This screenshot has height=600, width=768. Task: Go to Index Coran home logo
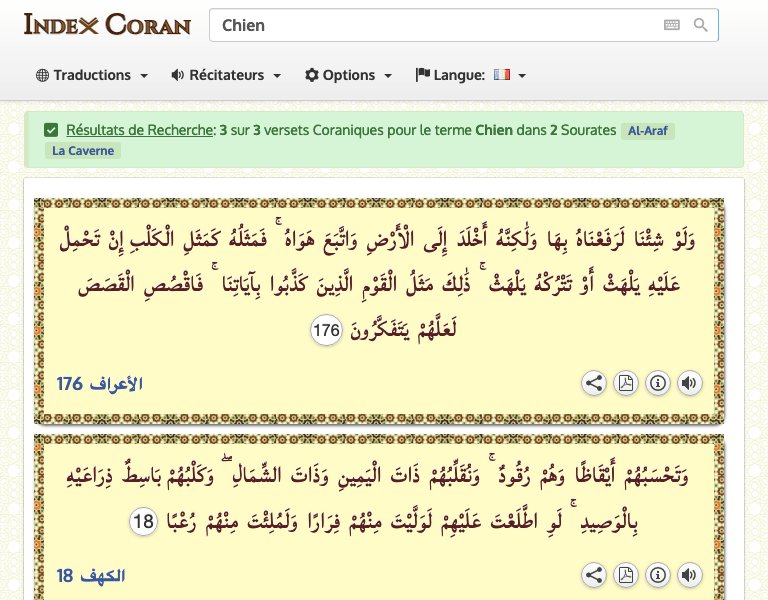tap(107, 24)
